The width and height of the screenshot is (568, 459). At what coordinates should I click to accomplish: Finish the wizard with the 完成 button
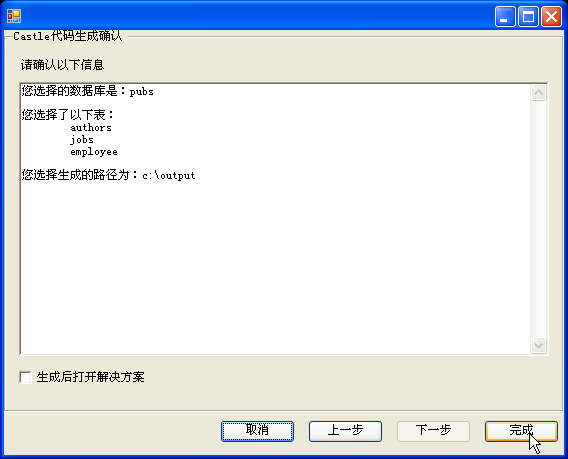521,431
